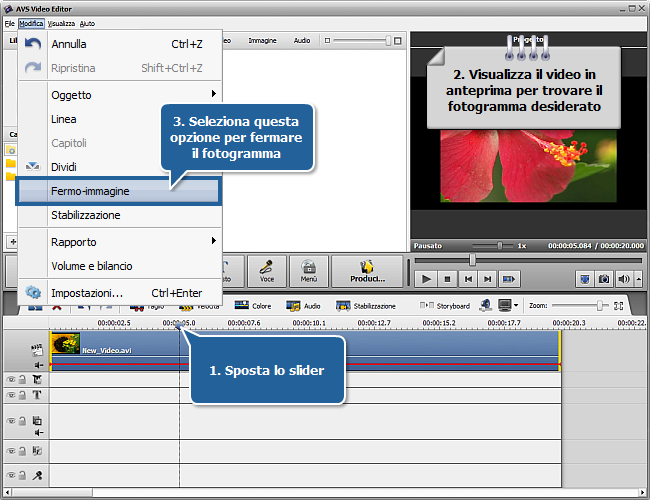Select the Fermo-immagine menu option
The width and height of the screenshot is (650, 500).
pyautogui.click(x=119, y=191)
